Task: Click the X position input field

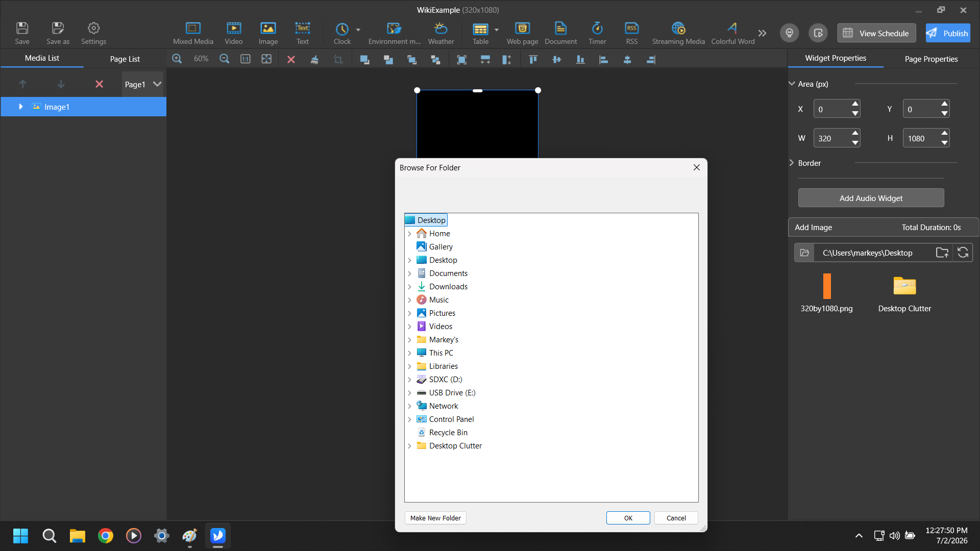Action: 832,109
